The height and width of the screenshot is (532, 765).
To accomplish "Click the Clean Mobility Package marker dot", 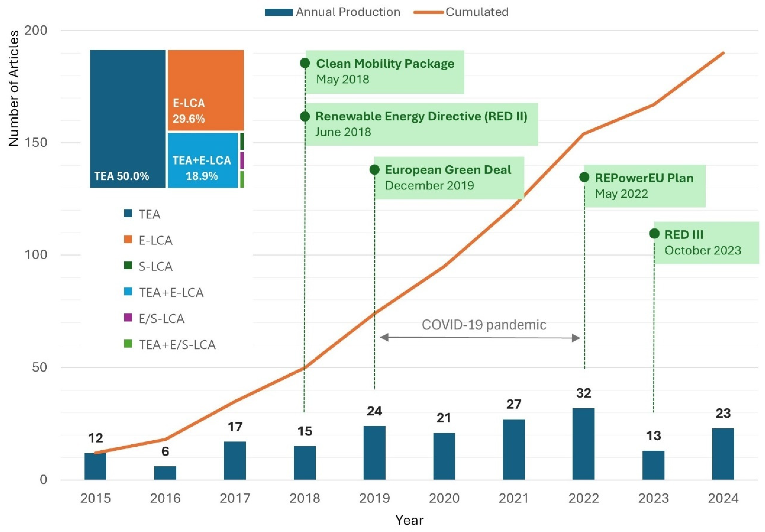I will click(x=305, y=63).
